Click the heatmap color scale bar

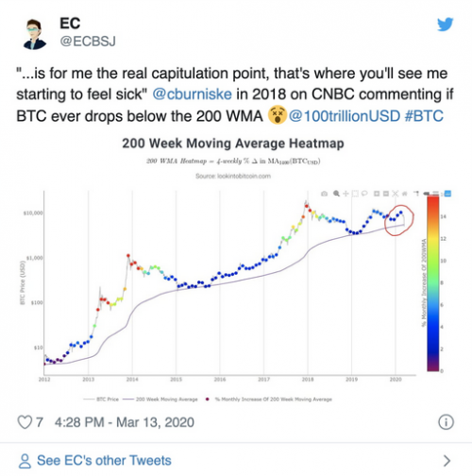point(432,283)
